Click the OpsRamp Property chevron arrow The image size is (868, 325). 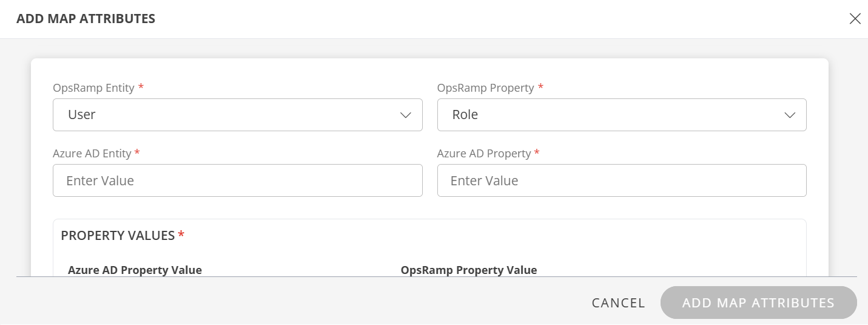point(790,115)
